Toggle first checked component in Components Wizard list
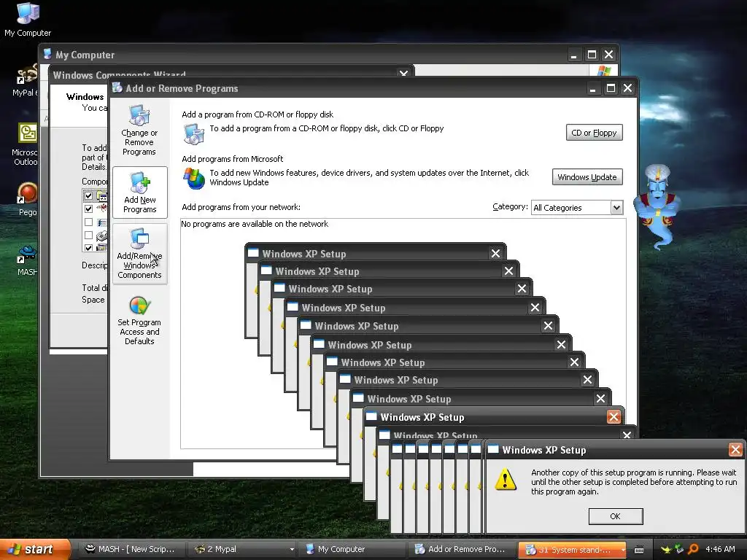 click(x=88, y=195)
